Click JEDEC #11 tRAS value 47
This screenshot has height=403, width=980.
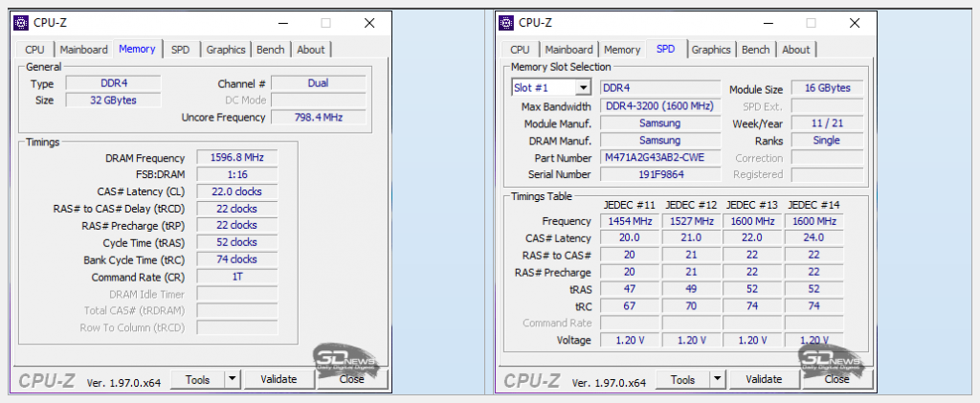(x=630, y=289)
